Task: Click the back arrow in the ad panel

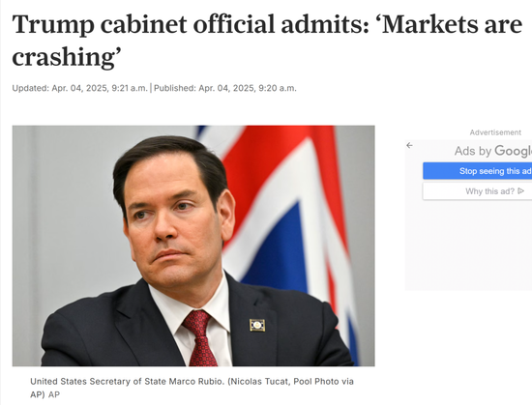Action: (x=409, y=145)
